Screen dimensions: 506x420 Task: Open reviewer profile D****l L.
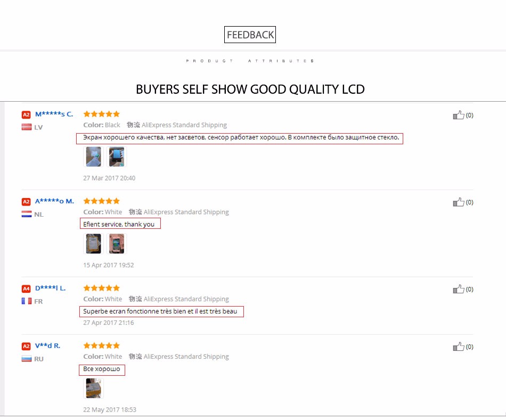click(51, 288)
